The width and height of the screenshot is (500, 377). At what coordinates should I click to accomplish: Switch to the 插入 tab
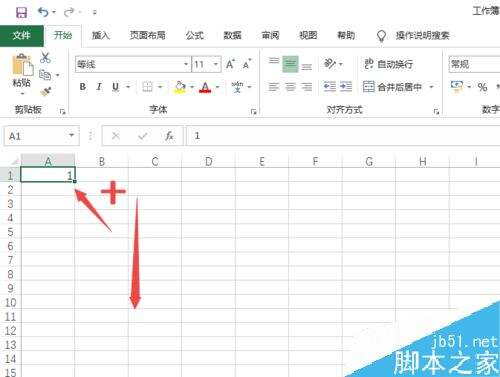101,35
